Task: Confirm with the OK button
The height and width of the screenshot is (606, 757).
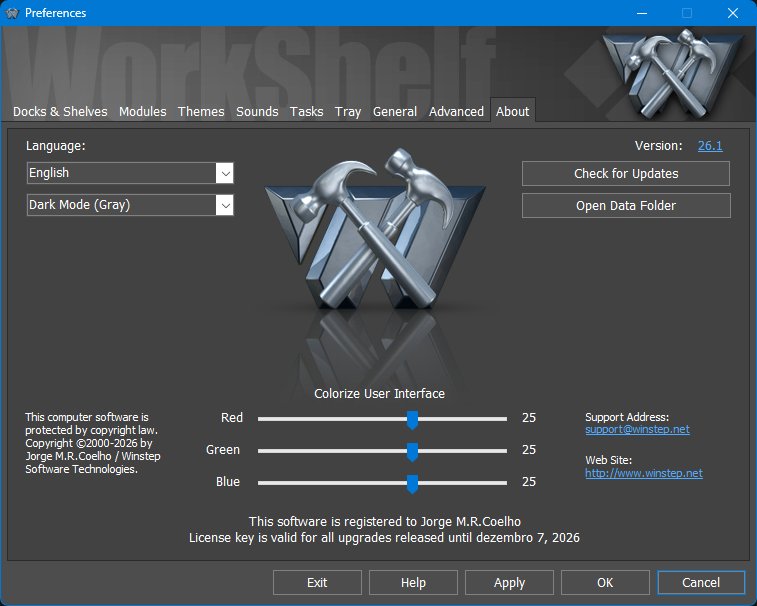Action: point(605,582)
